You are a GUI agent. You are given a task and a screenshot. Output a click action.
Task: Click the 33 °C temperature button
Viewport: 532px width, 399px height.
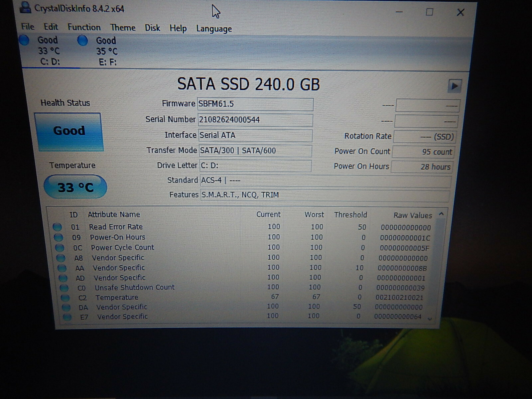[x=75, y=187]
